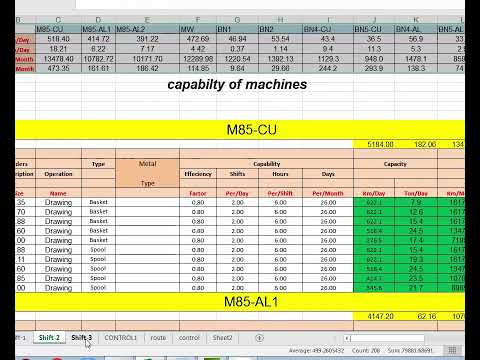Viewport: 480px width, 360px height.
Task: Click the red Factor label
Action: point(198,193)
